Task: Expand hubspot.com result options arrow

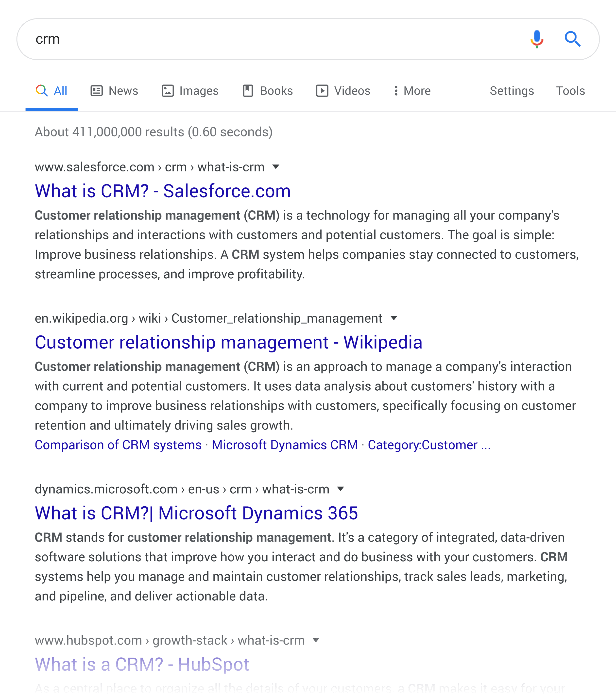Action: coord(316,640)
